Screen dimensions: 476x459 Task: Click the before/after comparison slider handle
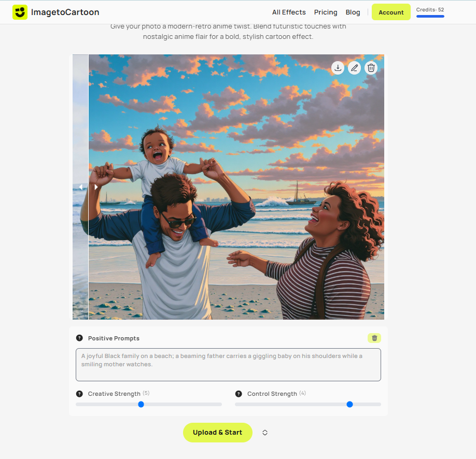coord(88,187)
